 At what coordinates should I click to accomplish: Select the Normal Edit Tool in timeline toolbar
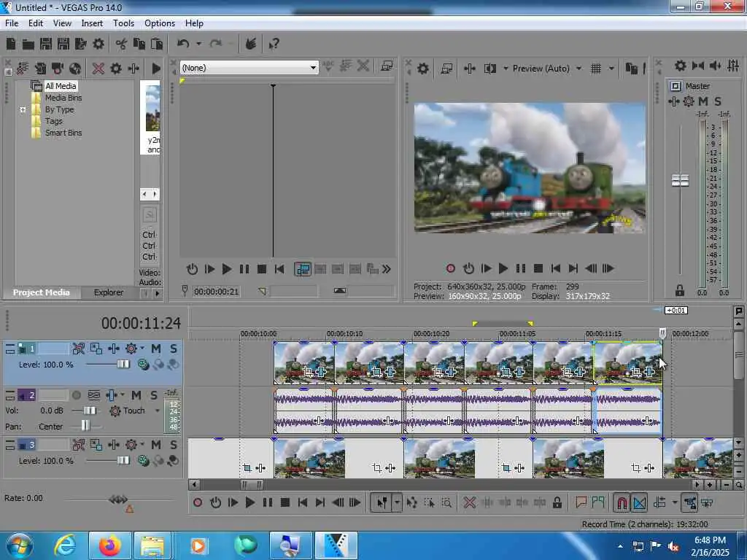click(x=382, y=502)
